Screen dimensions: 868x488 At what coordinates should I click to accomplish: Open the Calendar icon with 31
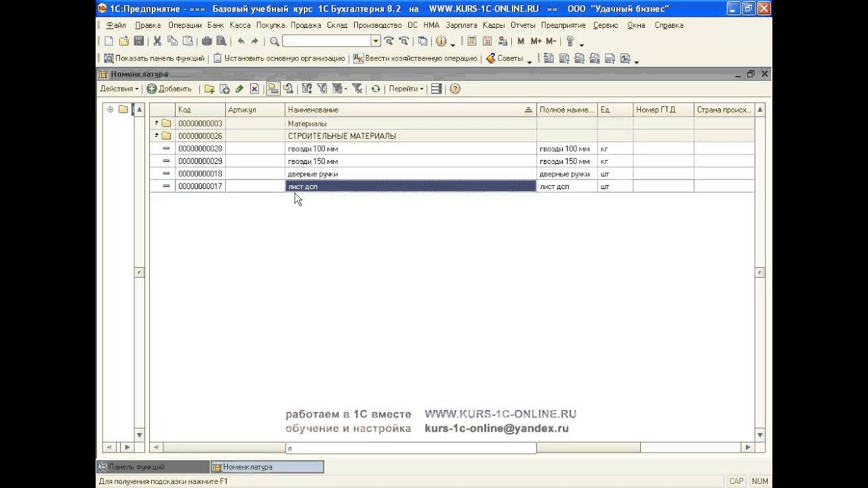(487, 41)
